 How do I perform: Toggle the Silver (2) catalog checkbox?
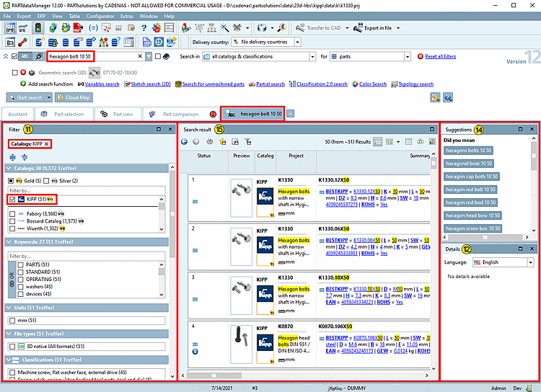tap(46, 181)
